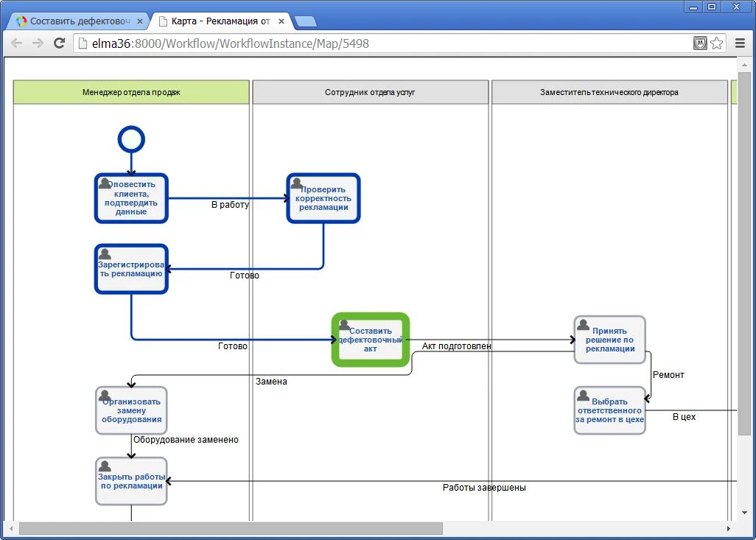Close the 'Карта - Рекламация' tab
This screenshot has width=756, height=540.
pos(281,21)
